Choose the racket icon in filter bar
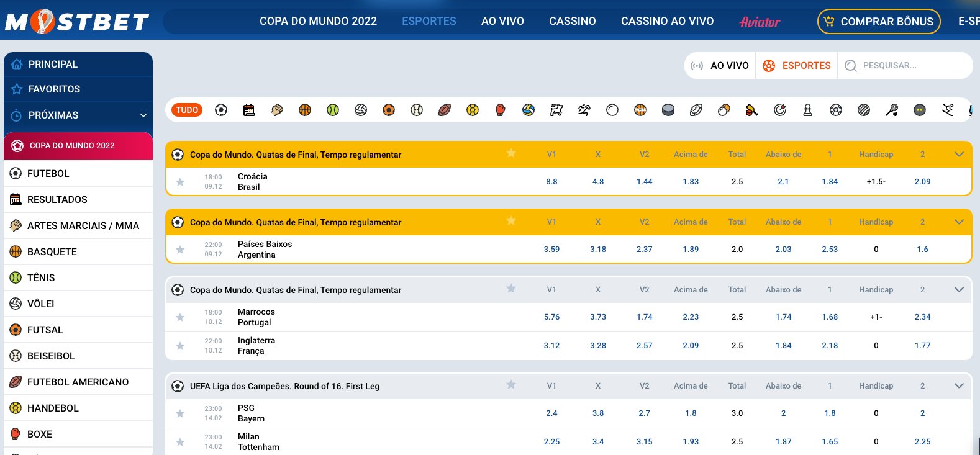The height and width of the screenshot is (455, 980). pyautogui.click(x=892, y=110)
